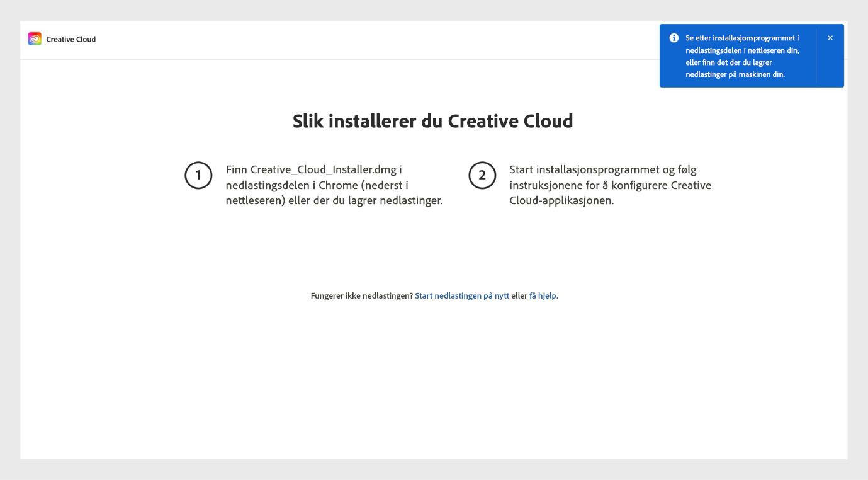868x480 pixels.
Task: Click the blue notification message text
Action: click(x=741, y=55)
